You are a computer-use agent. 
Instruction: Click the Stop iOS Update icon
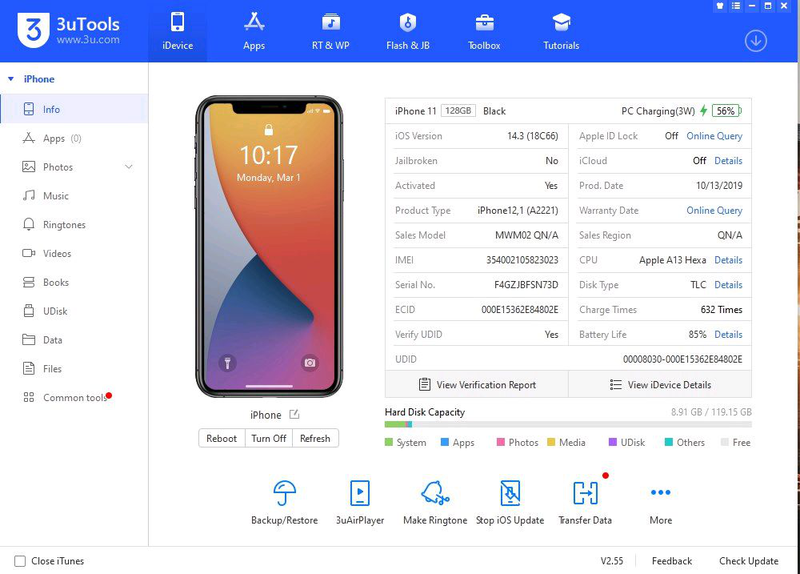coord(510,493)
